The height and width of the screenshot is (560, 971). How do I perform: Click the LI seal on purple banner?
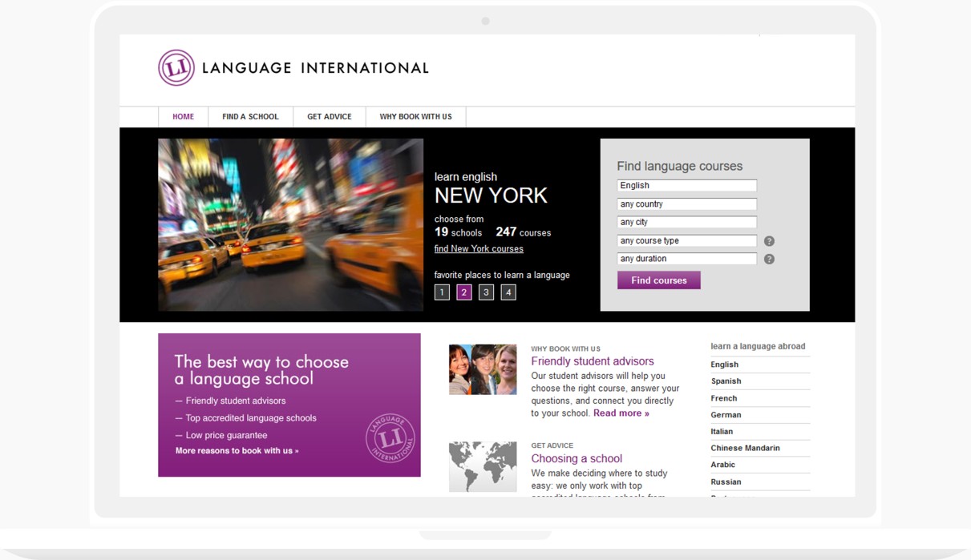coord(390,438)
